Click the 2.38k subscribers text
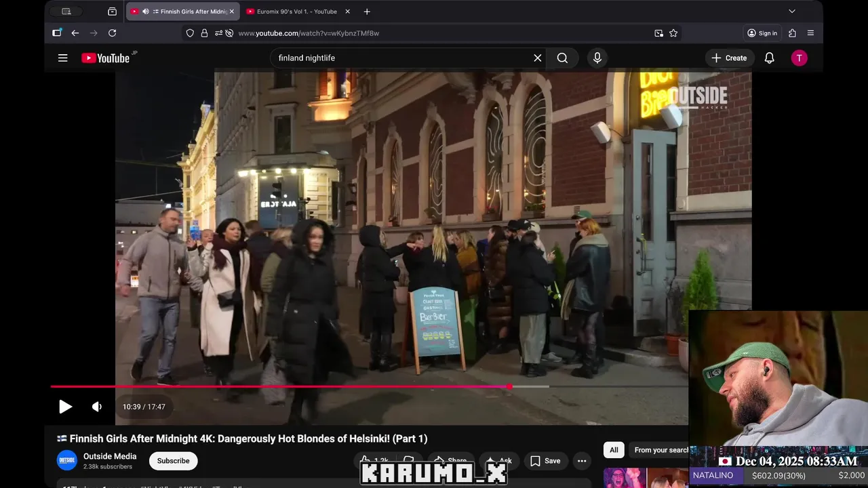The width and height of the screenshot is (868, 488). click(x=108, y=467)
